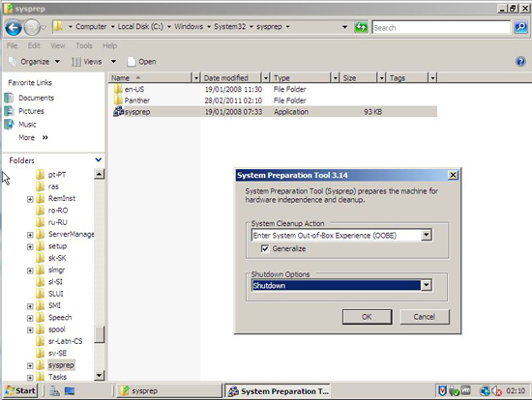Show More favorite links
Viewport: 532px width, 400px height.
pyautogui.click(x=33, y=137)
